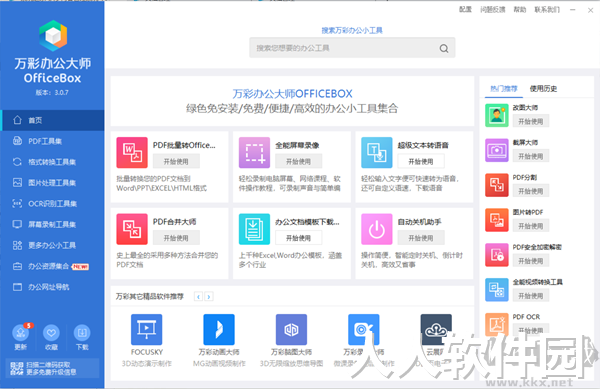The image size is (600, 389).
Task: Click the 版本: 3.0.7 version text
Action: 52,93
